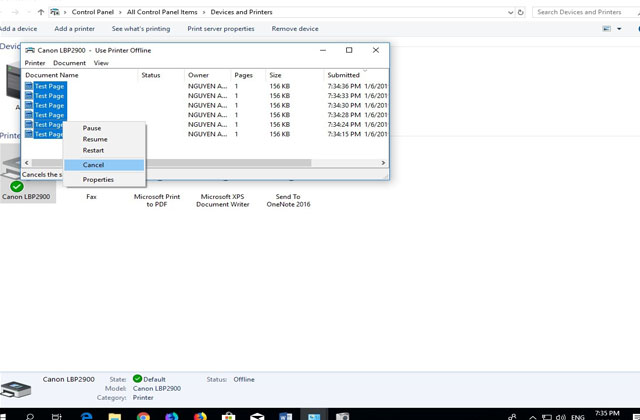The image size is (640, 420).
Task: Select Cancel in the context menu
Action: 104,165
